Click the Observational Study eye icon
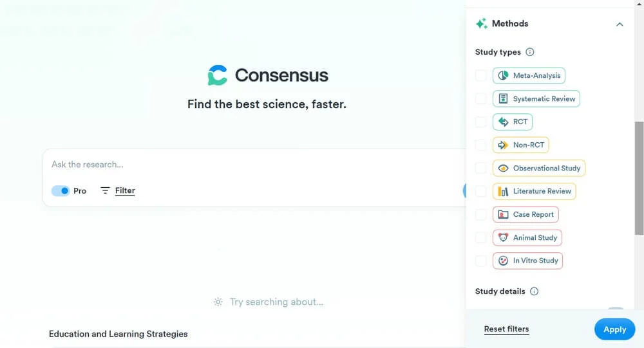 tap(503, 169)
